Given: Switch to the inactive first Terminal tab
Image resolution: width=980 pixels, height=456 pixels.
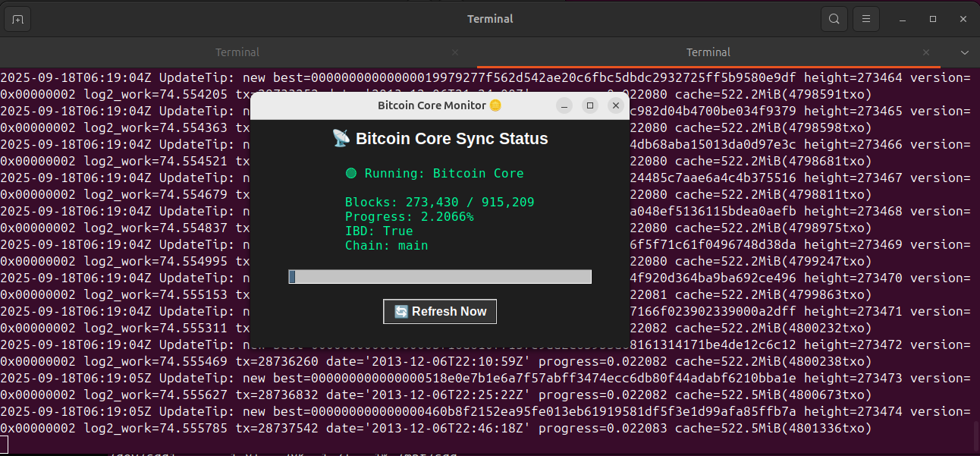Looking at the screenshot, I should [237, 52].
